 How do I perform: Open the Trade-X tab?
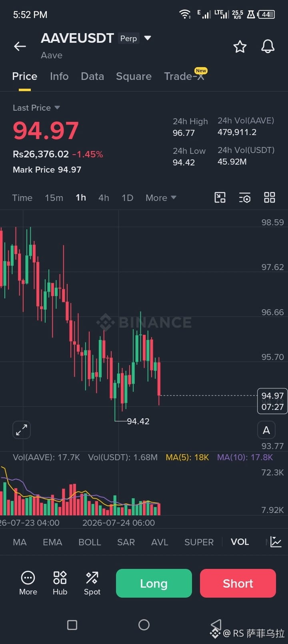[x=184, y=76]
